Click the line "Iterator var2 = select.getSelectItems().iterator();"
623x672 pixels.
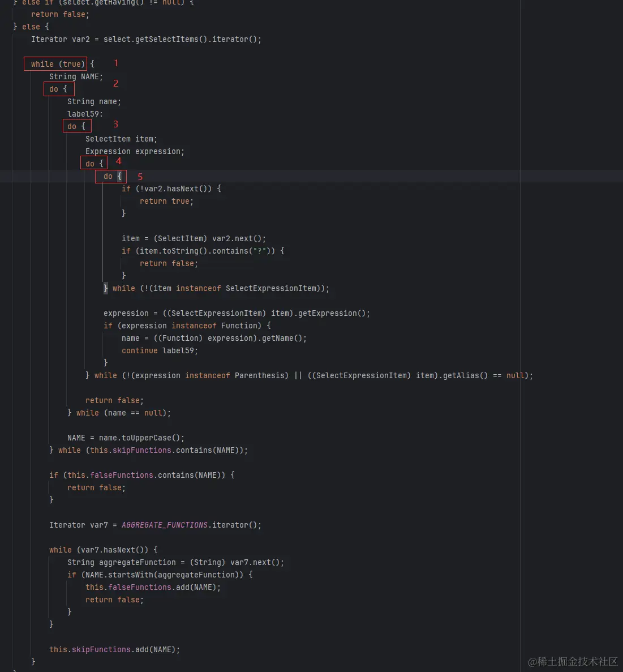pos(146,40)
